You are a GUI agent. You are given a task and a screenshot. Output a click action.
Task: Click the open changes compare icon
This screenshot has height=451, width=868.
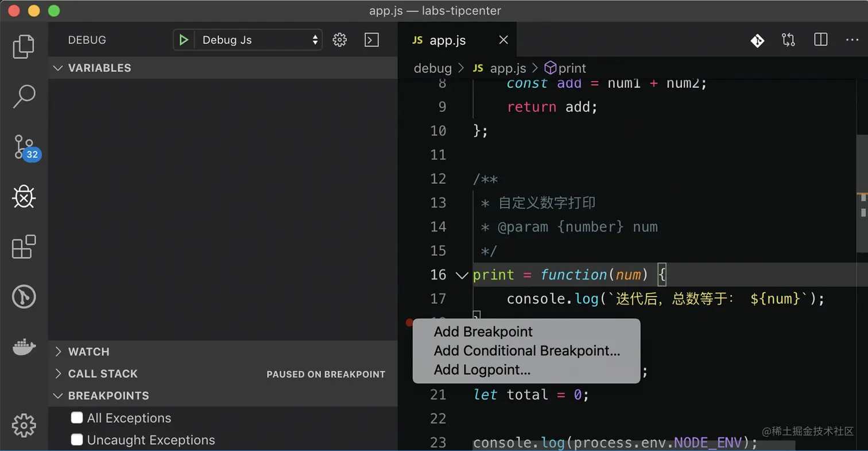click(x=789, y=40)
